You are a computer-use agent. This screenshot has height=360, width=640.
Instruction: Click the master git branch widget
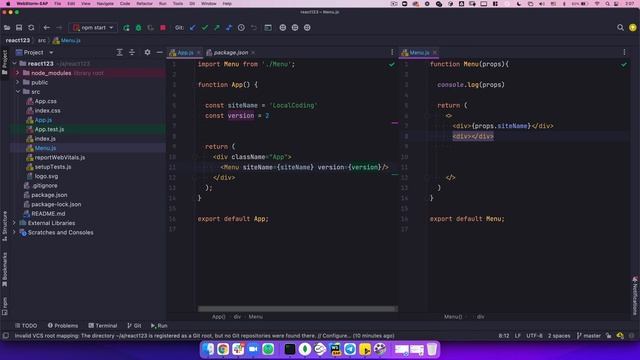pos(589,336)
